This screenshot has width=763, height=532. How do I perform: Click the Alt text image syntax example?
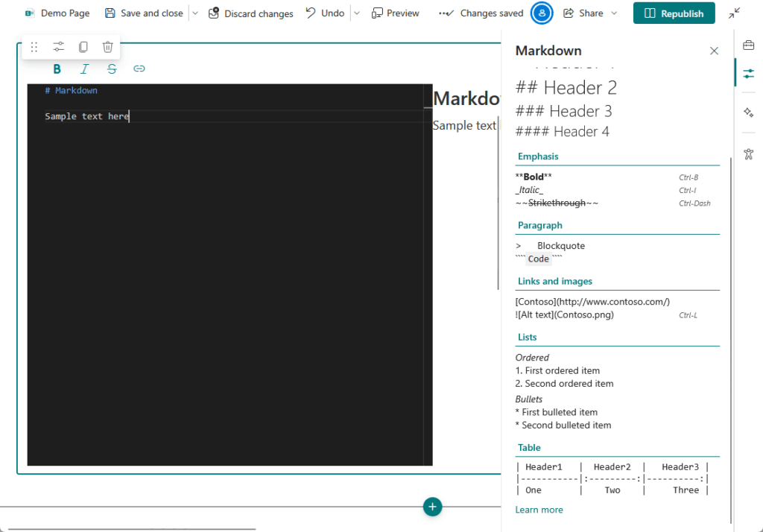pyautogui.click(x=565, y=315)
